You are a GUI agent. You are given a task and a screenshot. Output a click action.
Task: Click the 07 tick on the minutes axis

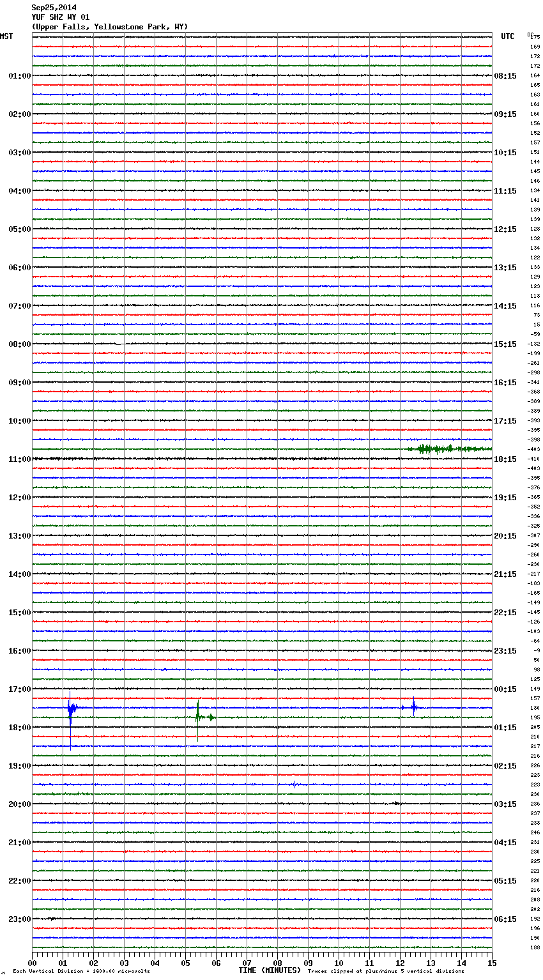[247, 963]
